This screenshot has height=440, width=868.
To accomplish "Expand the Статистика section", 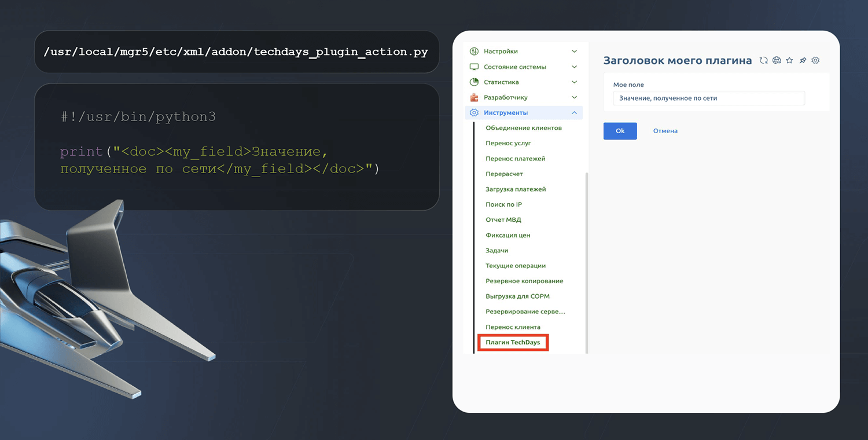I will 574,82.
